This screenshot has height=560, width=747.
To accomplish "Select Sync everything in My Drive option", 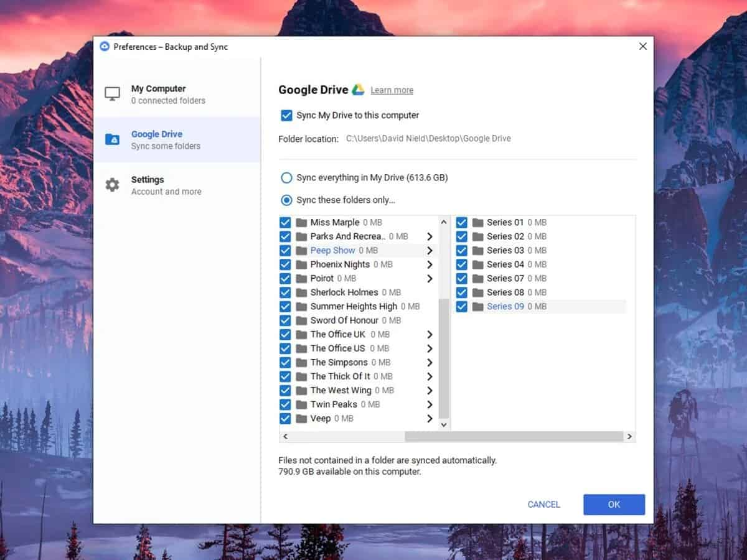I will (286, 178).
